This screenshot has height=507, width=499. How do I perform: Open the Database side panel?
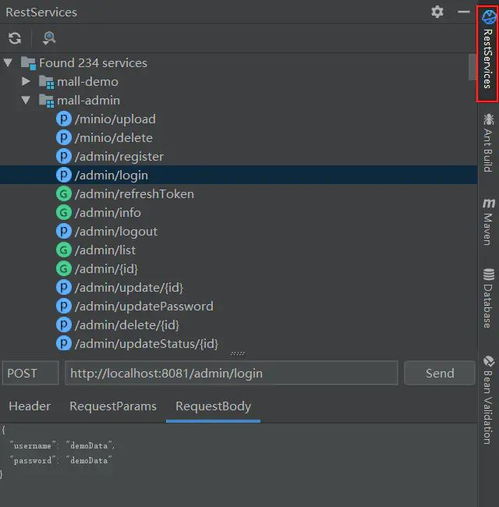pyautogui.click(x=488, y=298)
